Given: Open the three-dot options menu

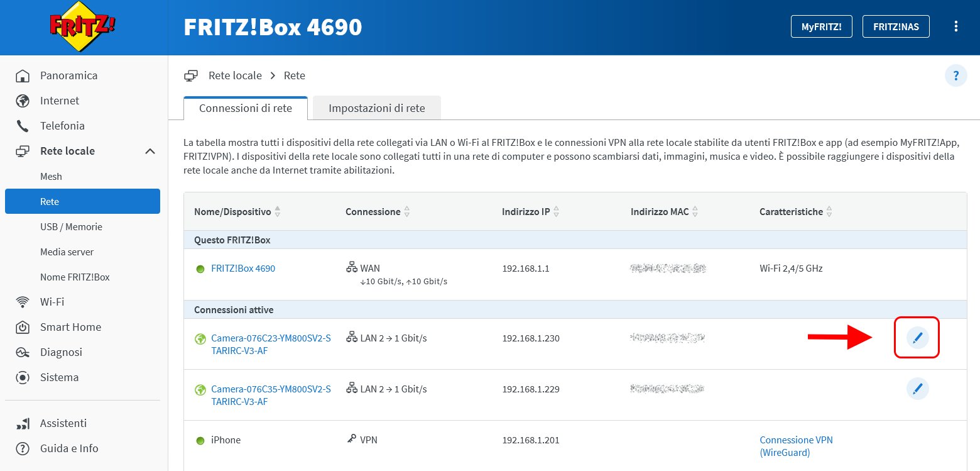Looking at the screenshot, I should tap(956, 26).
